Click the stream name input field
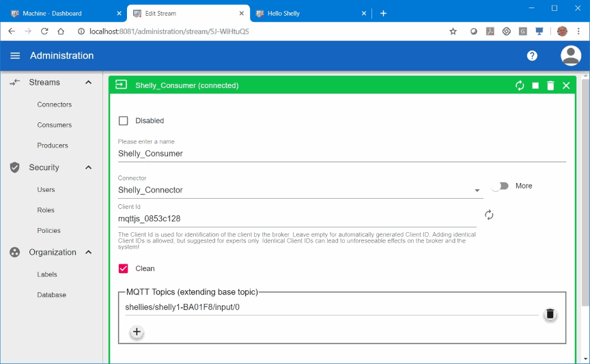Viewport: 590px width, 364px height. tap(341, 154)
